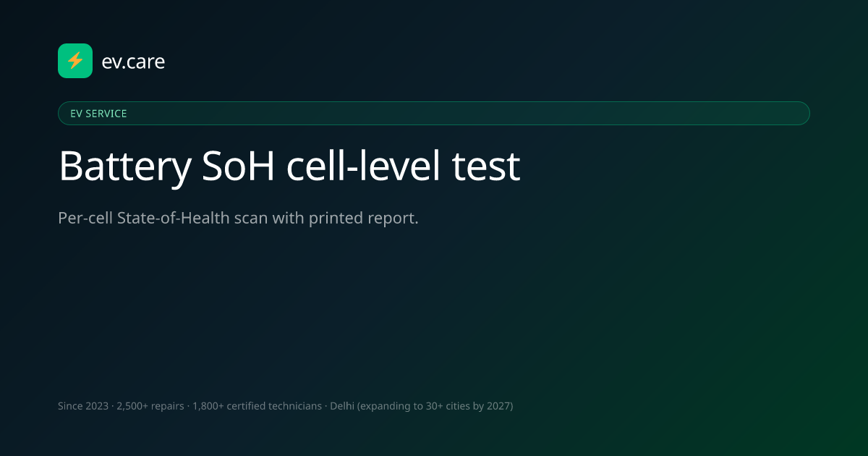Click the word Battery in the headline
Screen dimensions: 868x456
[125, 166]
